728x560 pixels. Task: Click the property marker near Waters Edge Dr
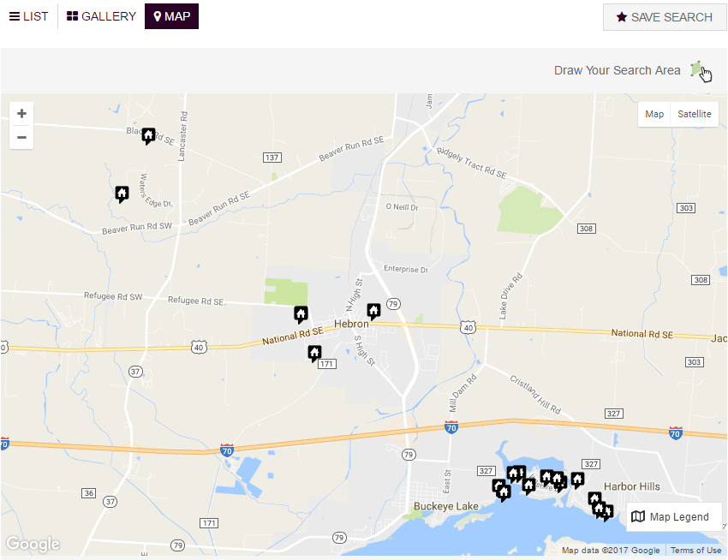click(x=122, y=194)
